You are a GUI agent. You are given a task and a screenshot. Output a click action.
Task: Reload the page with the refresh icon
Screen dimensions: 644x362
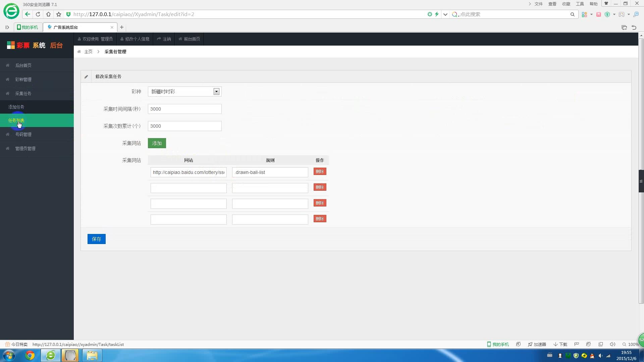[38, 14]
